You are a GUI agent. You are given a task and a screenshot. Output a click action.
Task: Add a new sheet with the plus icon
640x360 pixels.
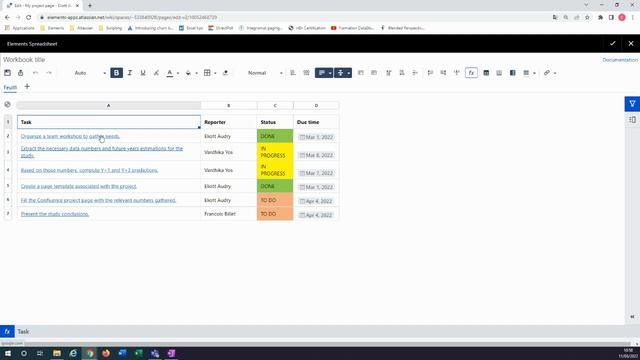[x=27, y=87]
